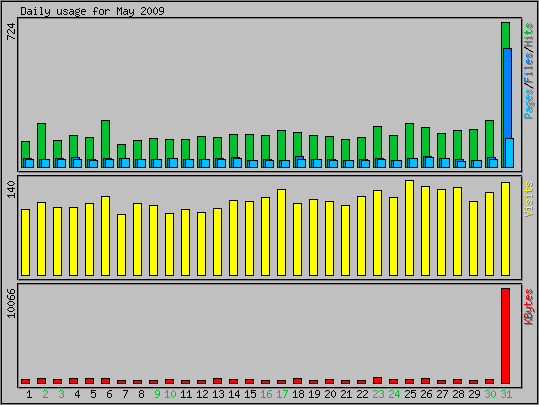
Task: Click the 724 scale value on hits chart
Action: pos(11,31)
